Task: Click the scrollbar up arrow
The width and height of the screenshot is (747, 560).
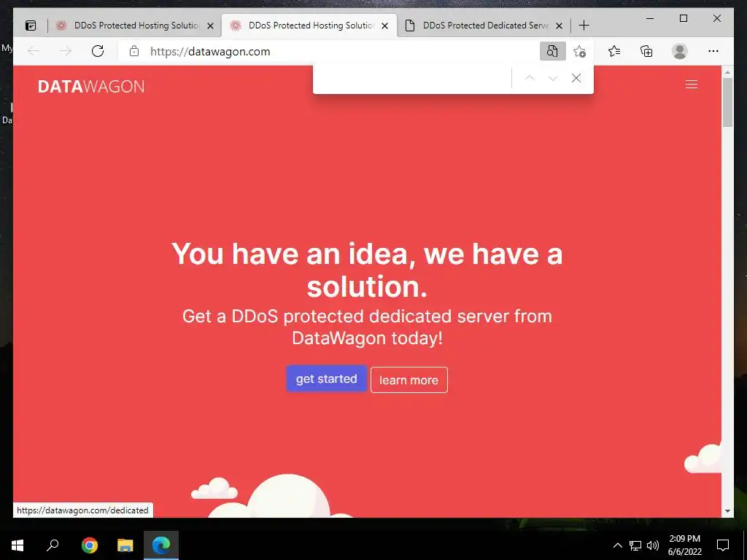Action: [x=727, y=72]
